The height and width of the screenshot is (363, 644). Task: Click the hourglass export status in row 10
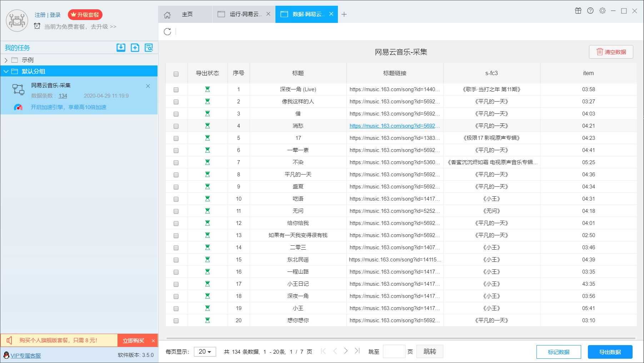(208, 199)
